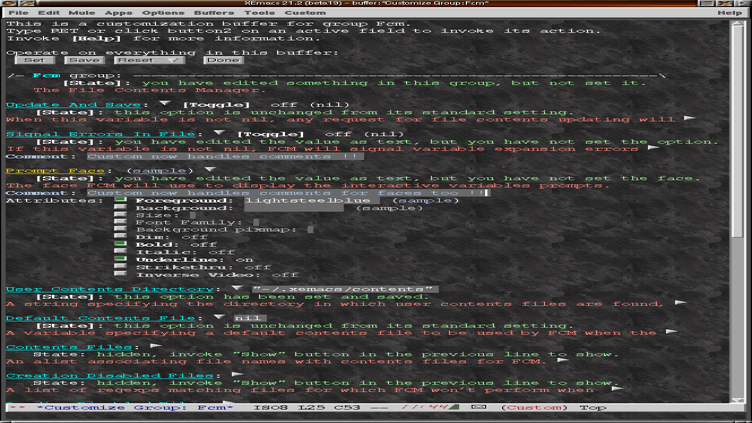Click the Foreground color (sample) swatch
Image resolution: width=752 pixels, height=423 pixels.
(x=425, y=200)
